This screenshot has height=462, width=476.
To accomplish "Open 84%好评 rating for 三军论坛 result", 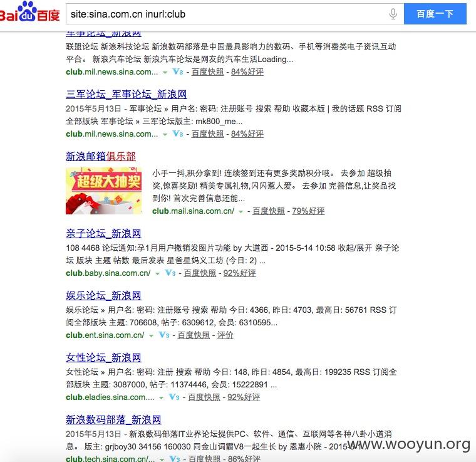I will (247, 134).
